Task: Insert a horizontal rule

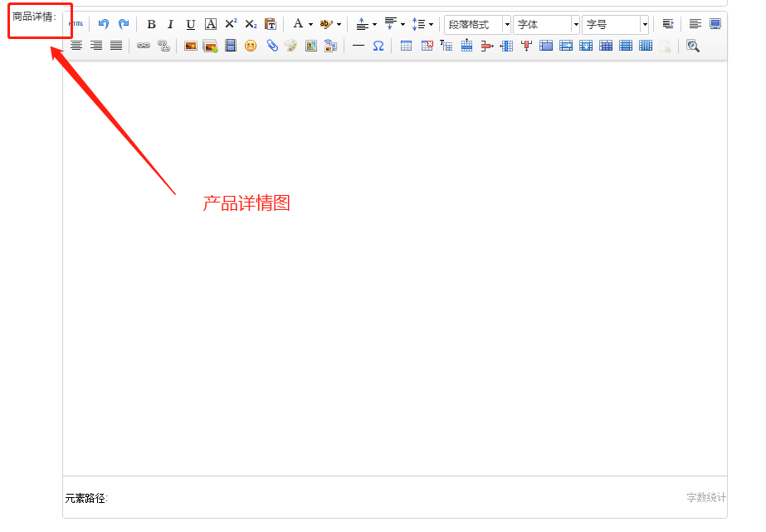Action: [358, 46]
